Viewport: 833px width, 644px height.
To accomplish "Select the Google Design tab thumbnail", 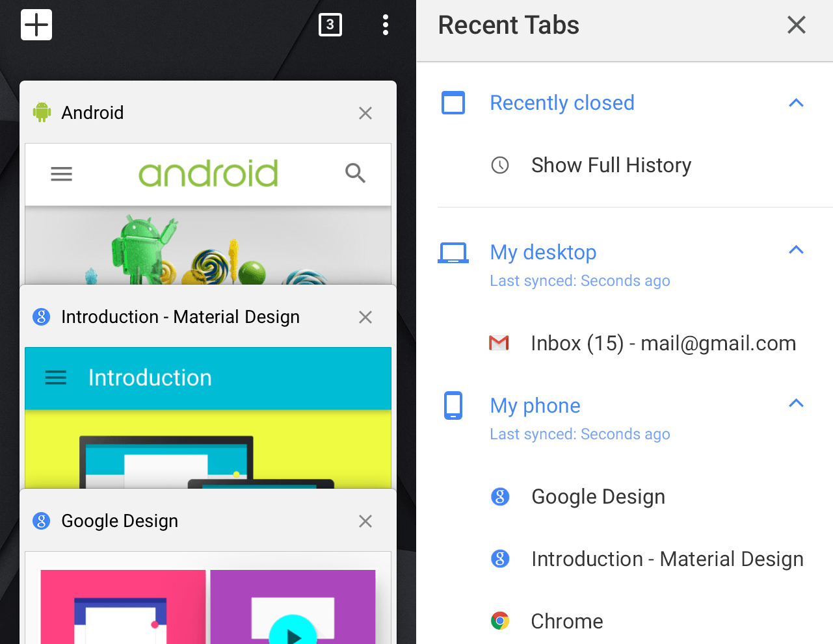I will [208, 598].
